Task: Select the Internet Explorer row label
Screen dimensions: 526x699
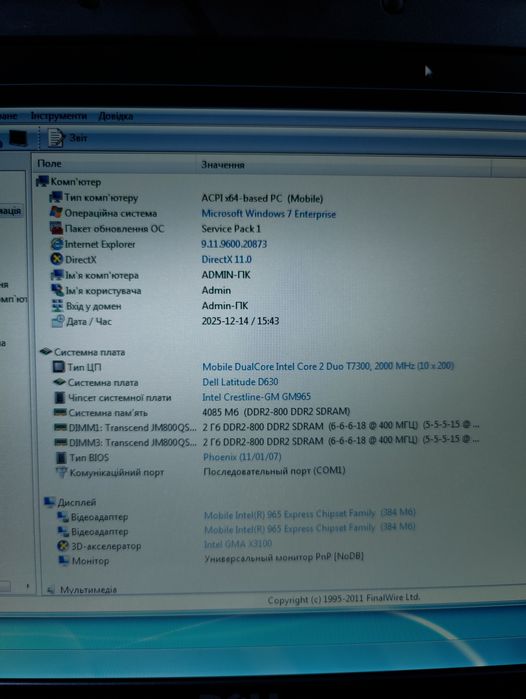Action: pyautogui.click(x=100, y=244)
